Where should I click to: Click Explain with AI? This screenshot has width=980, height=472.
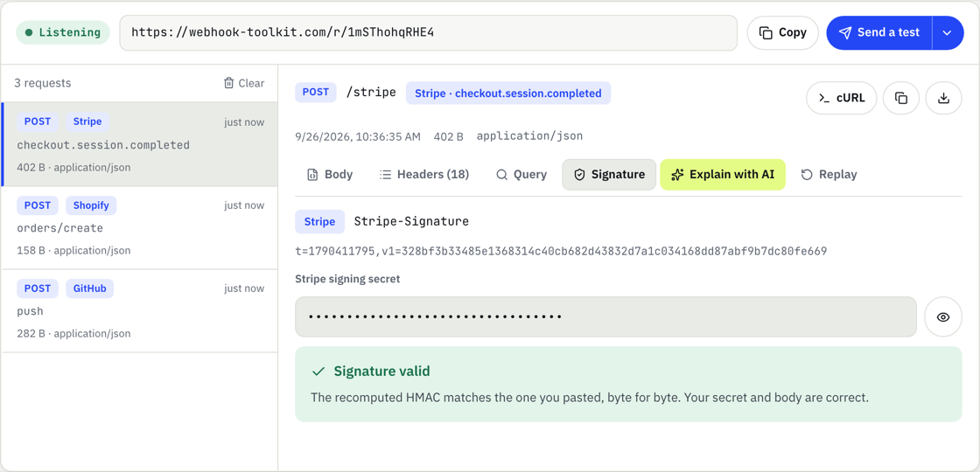tap(723, 175)
